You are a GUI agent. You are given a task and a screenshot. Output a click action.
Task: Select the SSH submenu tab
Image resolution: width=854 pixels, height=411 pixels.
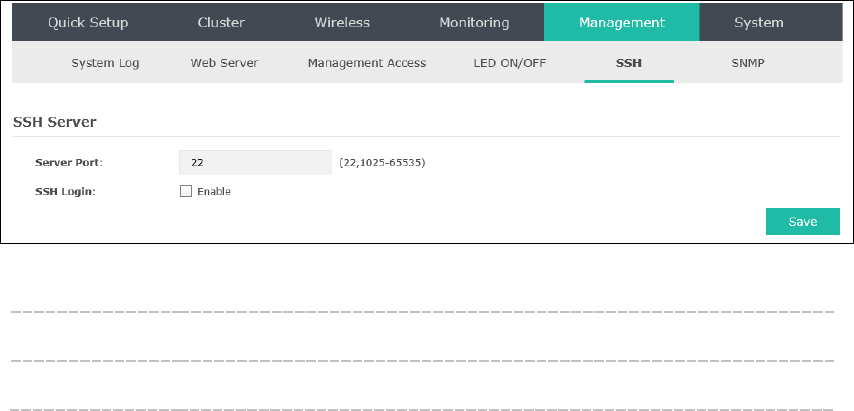pos(629,63)
